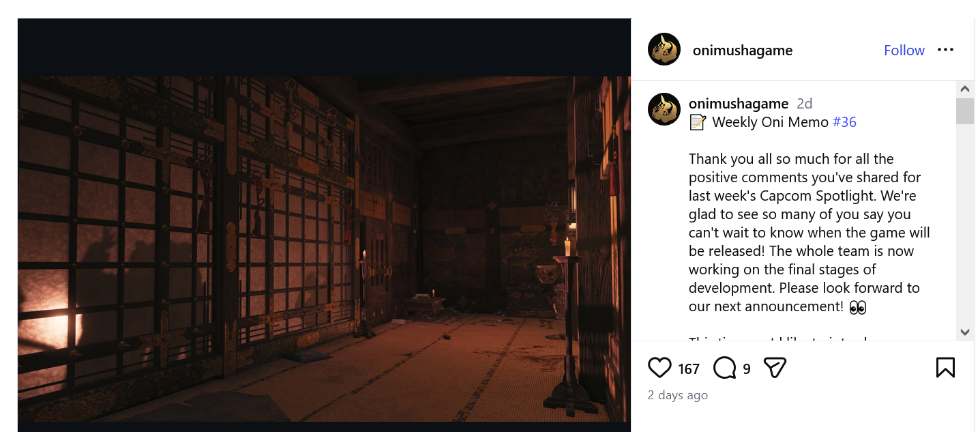Click the 9 comments count

tap(747, 369)
